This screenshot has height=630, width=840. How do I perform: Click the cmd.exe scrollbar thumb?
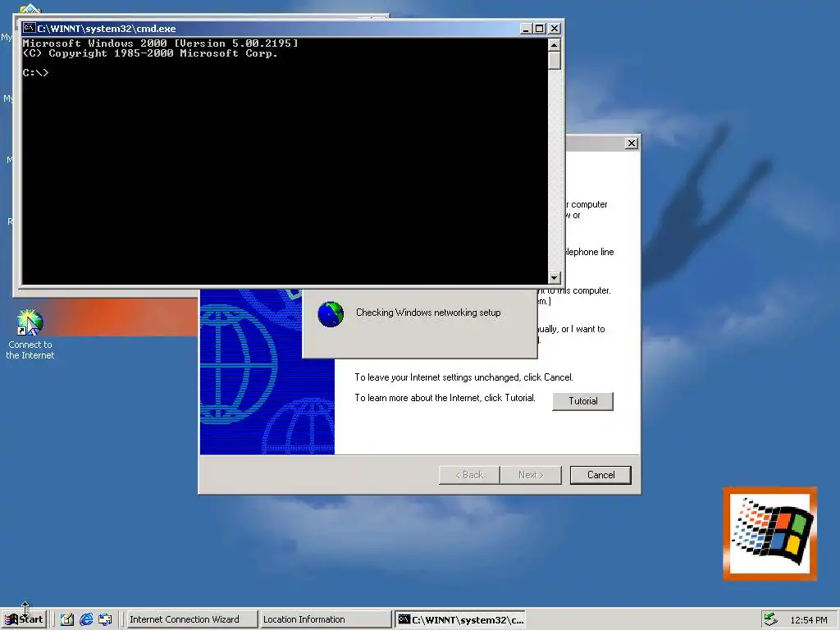click(555, 61)
